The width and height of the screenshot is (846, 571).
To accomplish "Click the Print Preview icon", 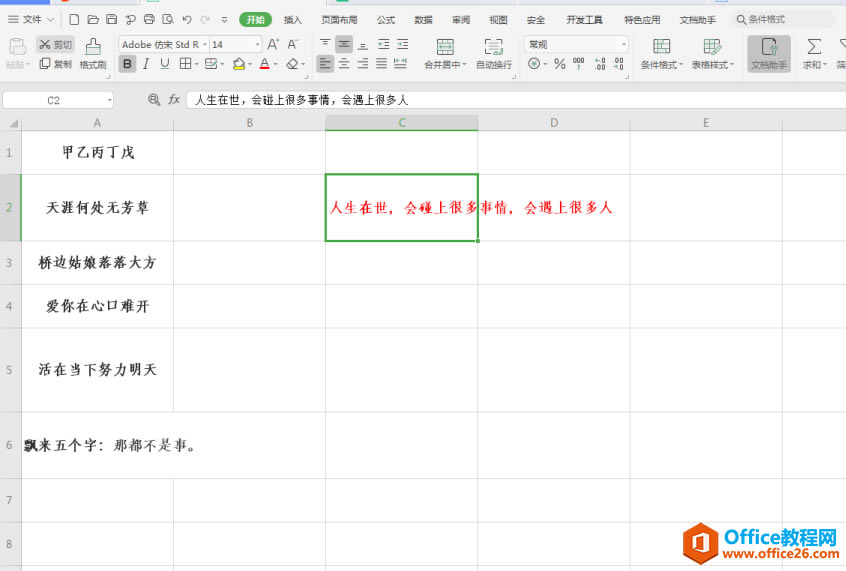I will pos(168,20).
